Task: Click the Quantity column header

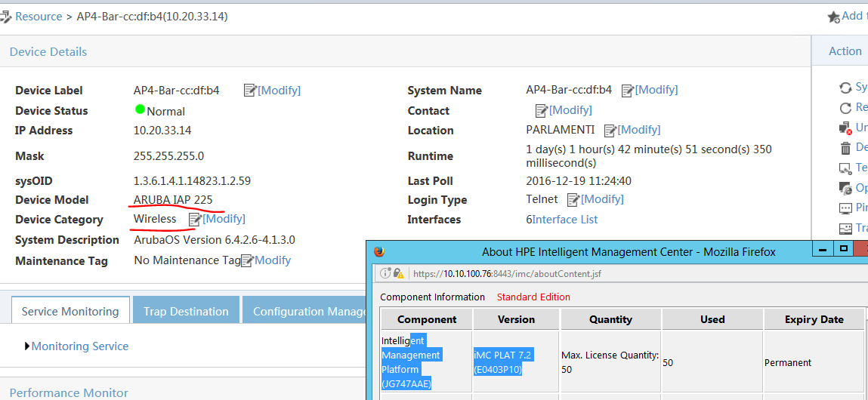Action: (610, 319)
